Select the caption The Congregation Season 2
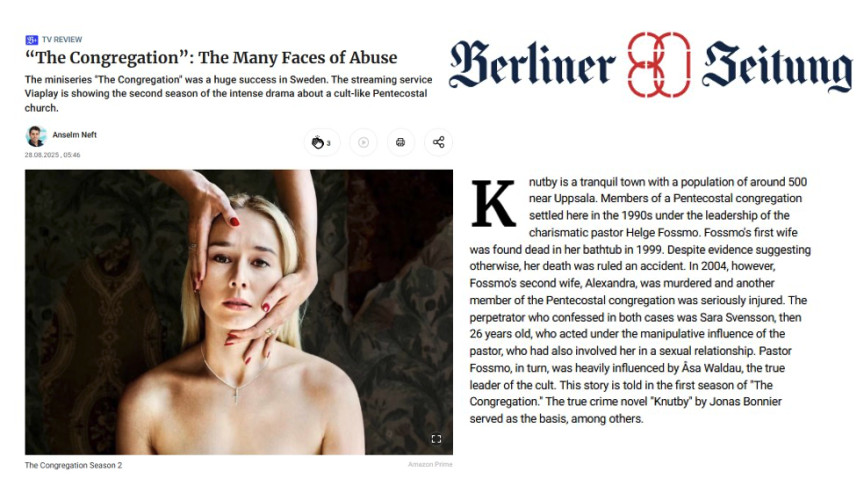864x486 pixels. pyautogui.click(x=73, y=466)
